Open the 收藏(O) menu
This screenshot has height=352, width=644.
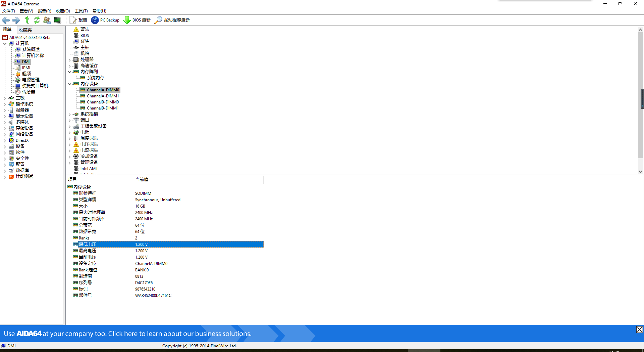click(x=63, y=11)
